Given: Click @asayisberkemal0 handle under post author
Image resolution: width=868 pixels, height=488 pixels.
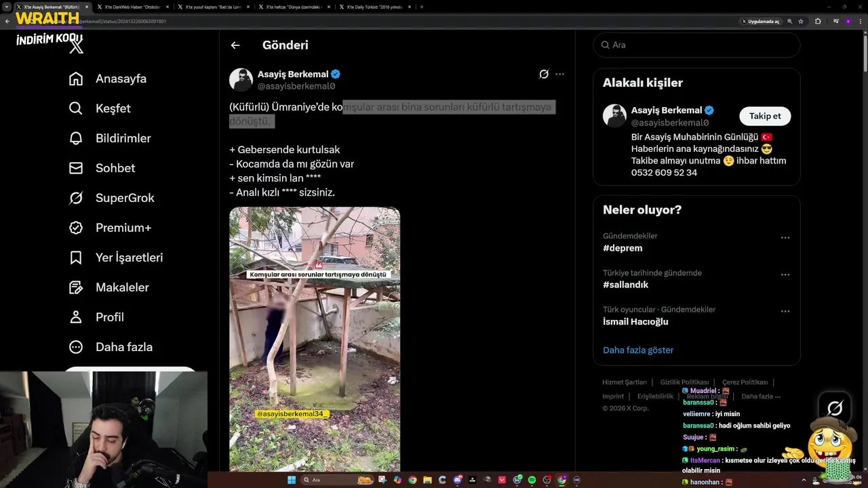Looking at the screenshot, I should (296, 86).
